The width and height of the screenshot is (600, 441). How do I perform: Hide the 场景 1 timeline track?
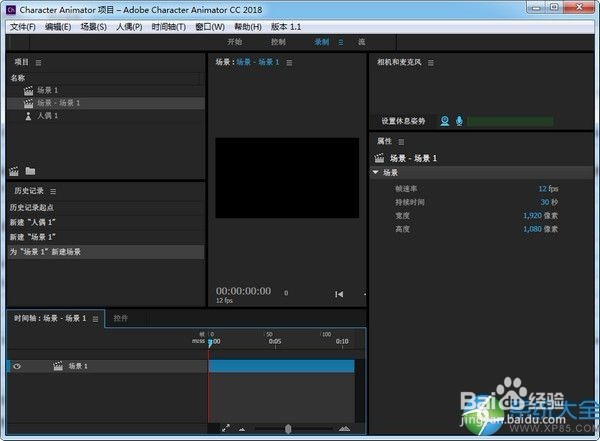[17, 366]
